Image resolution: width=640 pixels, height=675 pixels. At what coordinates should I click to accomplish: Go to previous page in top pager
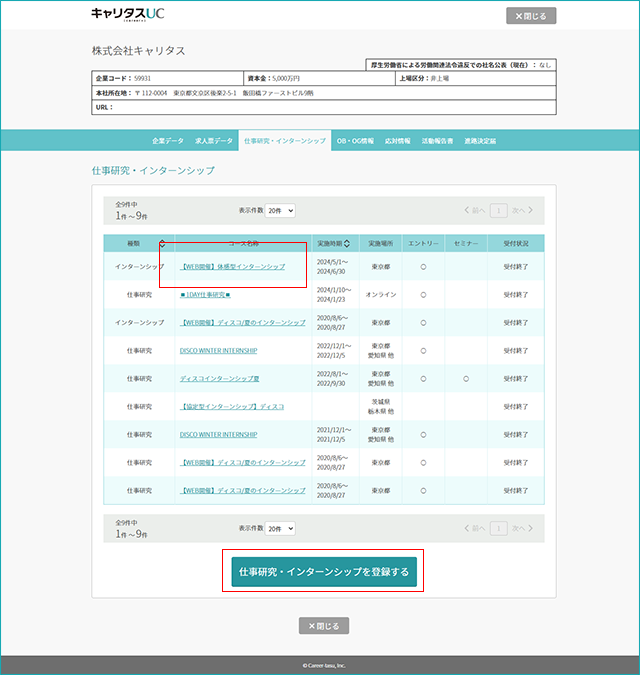[475, 211]
